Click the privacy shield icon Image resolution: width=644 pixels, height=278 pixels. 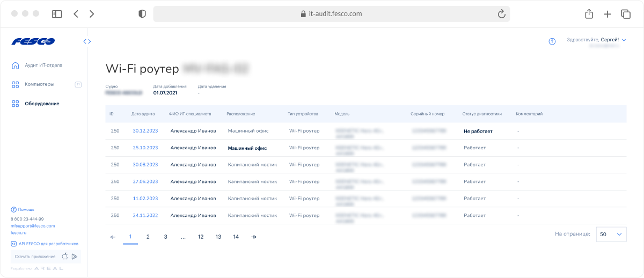[x=142, y=14]
